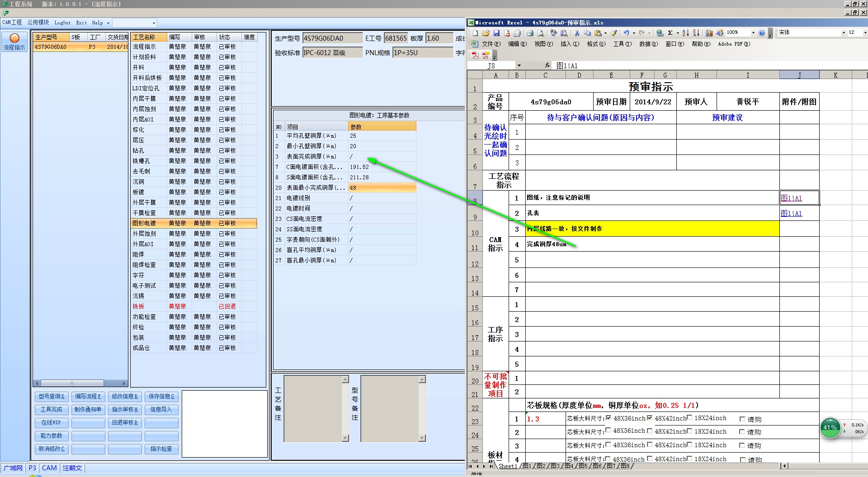Select the 图形电镀 process row
Viewport: 868px width, 477px height.
click(x=193, y=223)
